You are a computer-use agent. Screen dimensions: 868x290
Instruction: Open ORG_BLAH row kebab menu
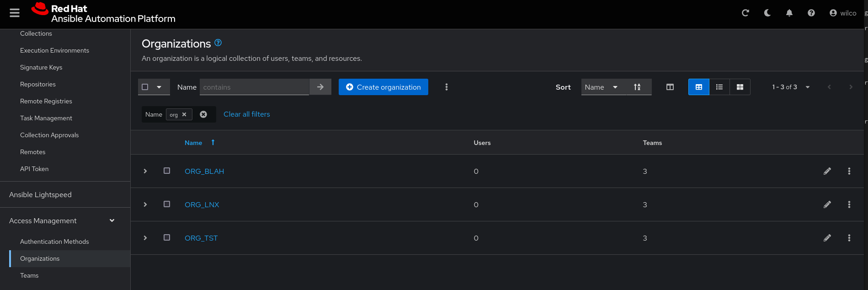tap(849, 171)
